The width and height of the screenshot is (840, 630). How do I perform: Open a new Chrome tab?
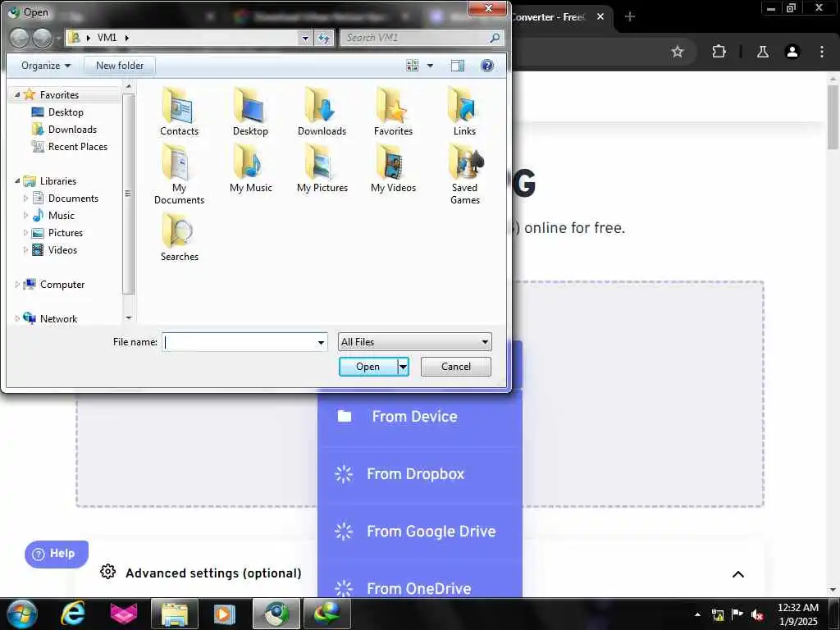tap(630, 17)
